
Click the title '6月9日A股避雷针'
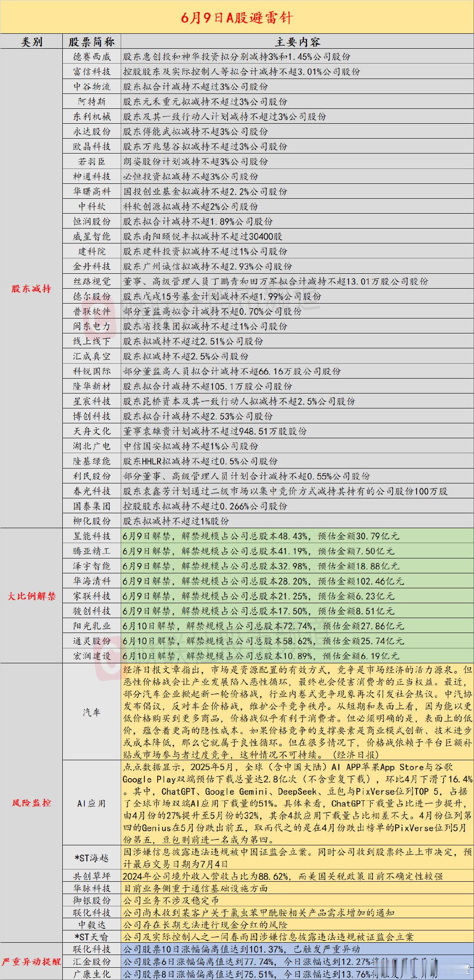click(237, 18)
